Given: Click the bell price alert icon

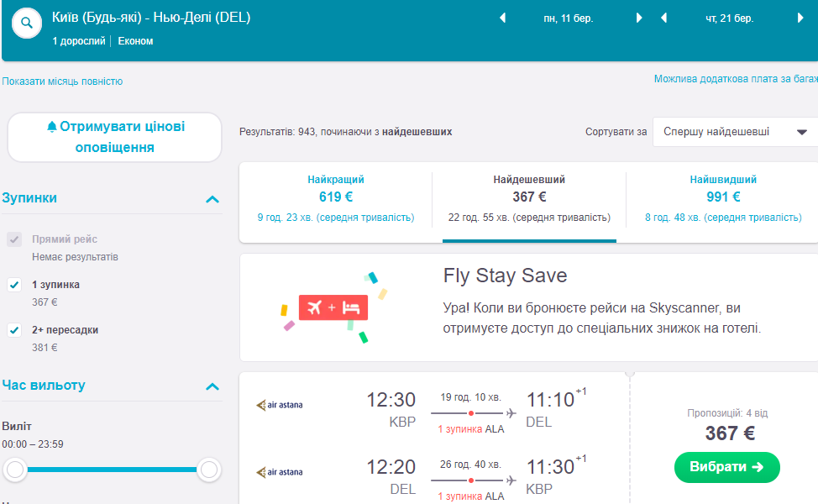Looking at the screenshot, I should [x=52, y=127].
